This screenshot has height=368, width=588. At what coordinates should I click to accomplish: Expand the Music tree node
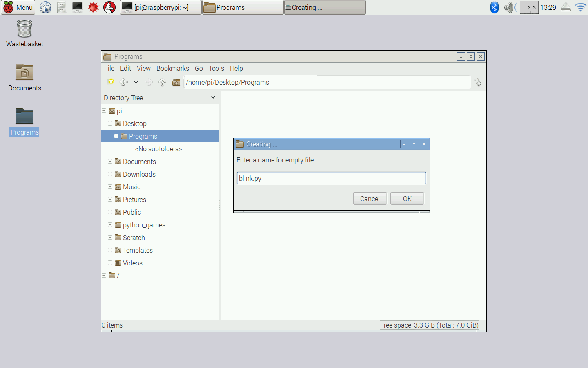coord(110,187)
